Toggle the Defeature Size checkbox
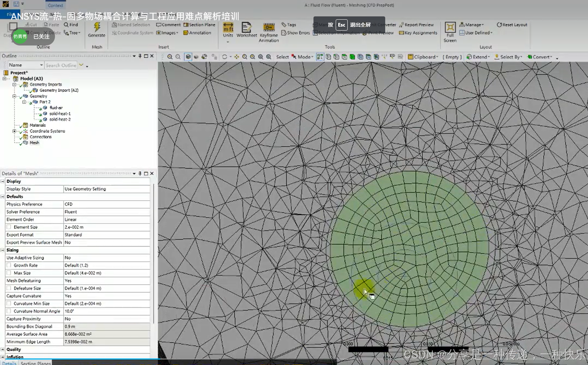588x365 pixels. tap(9, 288)
